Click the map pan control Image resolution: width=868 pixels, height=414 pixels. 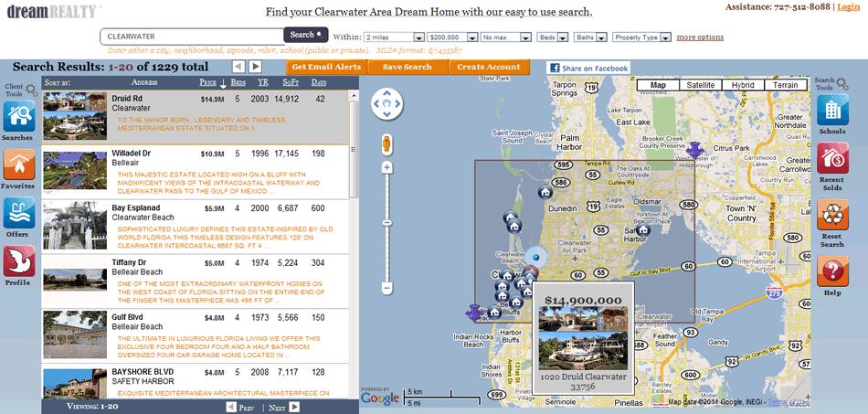pyautogui.click(x=387, y=103)
